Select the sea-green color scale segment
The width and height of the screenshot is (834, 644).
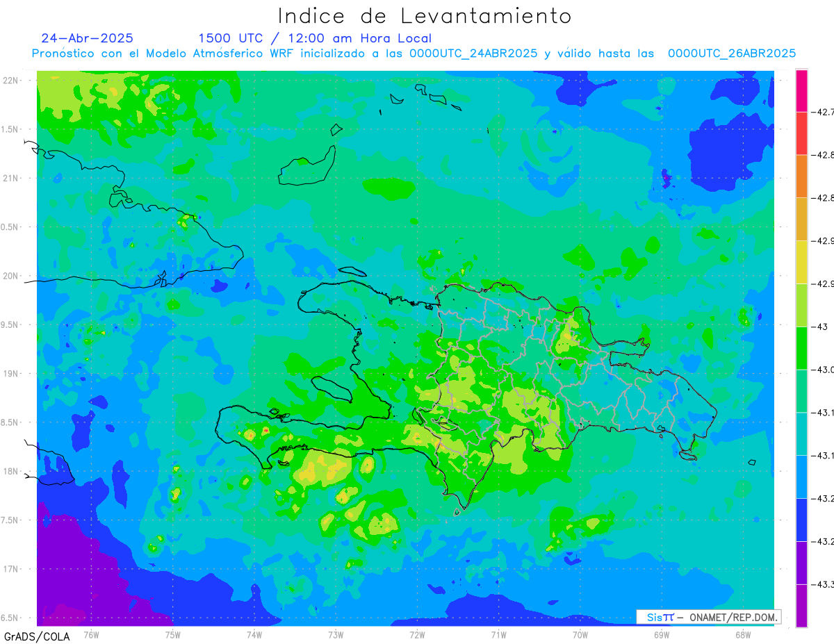(x=801, y=391)
